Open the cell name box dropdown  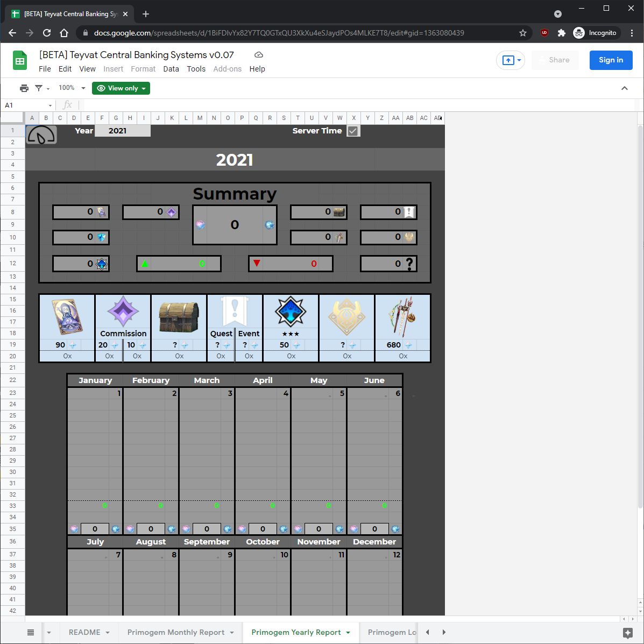click(50, 105)
